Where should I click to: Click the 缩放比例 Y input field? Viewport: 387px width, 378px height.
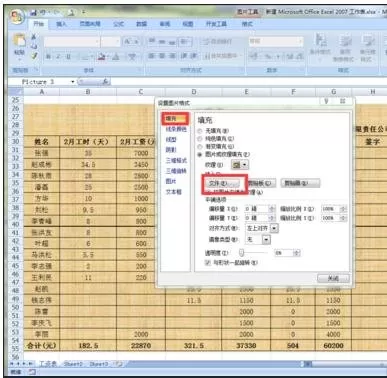[330, 218]
